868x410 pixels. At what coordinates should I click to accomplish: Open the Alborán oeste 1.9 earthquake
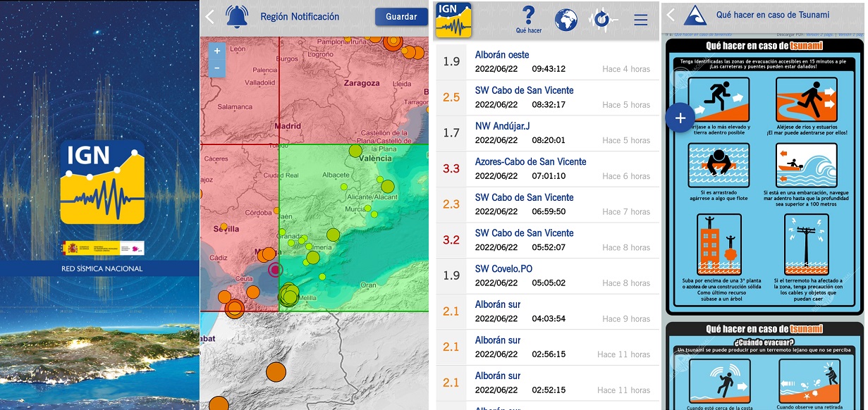(548, 62)
